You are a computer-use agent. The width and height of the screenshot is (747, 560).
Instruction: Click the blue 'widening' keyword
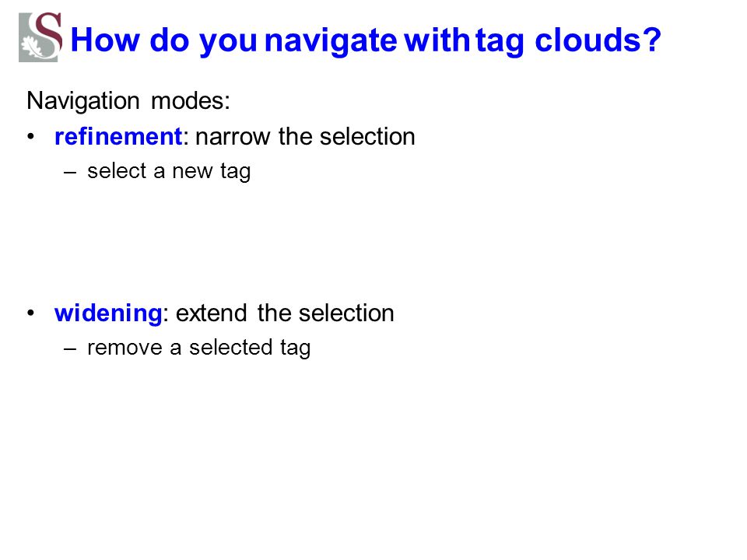pos(109,314)
